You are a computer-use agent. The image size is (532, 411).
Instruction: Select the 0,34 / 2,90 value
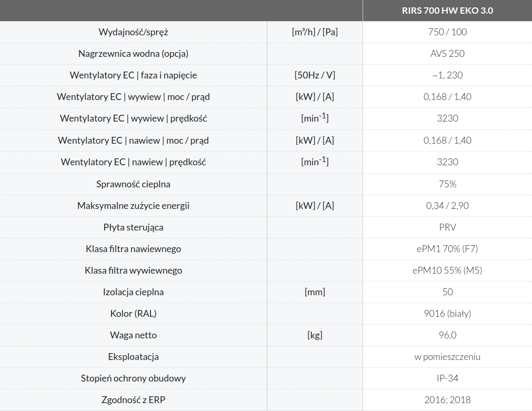(x=447, y=206)
